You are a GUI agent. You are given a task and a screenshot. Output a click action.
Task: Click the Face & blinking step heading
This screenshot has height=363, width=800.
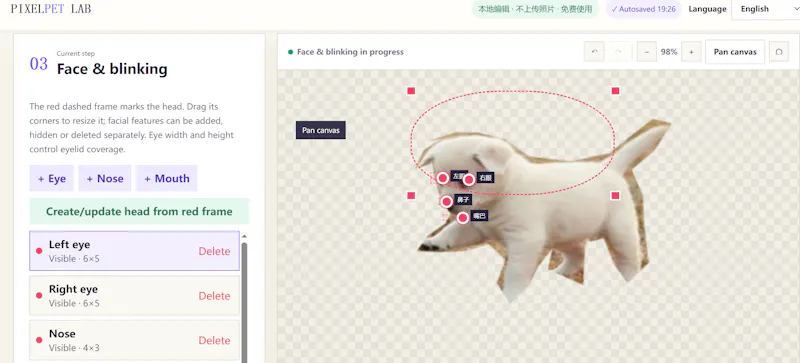(x=112, y=69)
